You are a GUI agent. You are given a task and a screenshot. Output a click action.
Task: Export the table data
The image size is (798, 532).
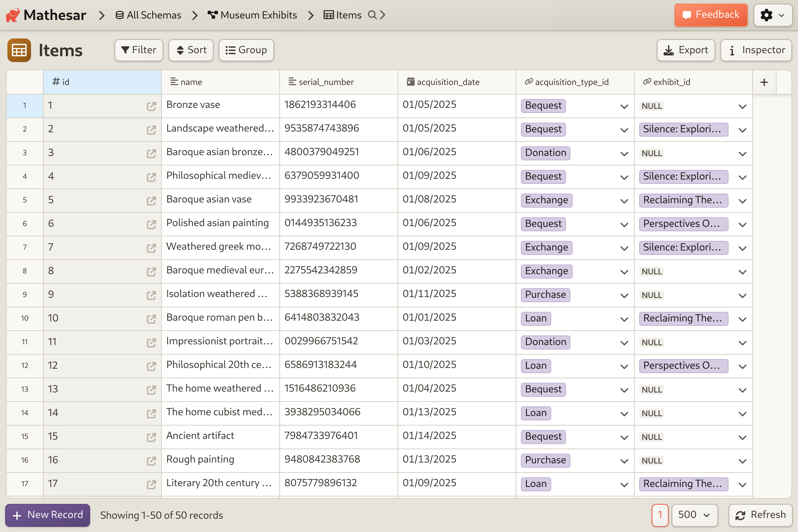coord(686,50)
